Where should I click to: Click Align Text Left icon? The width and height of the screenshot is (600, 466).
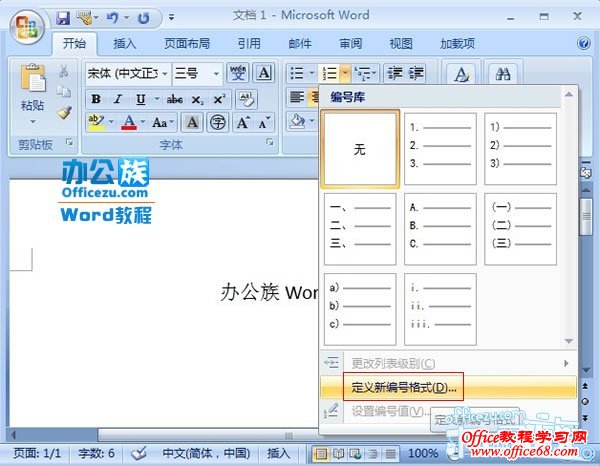[x=297, y=96]
